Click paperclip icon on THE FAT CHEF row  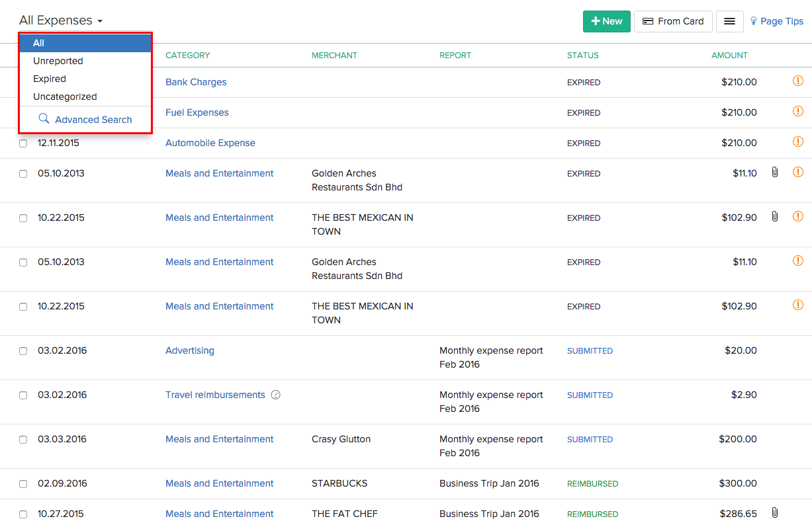click(x=774, y=513)
